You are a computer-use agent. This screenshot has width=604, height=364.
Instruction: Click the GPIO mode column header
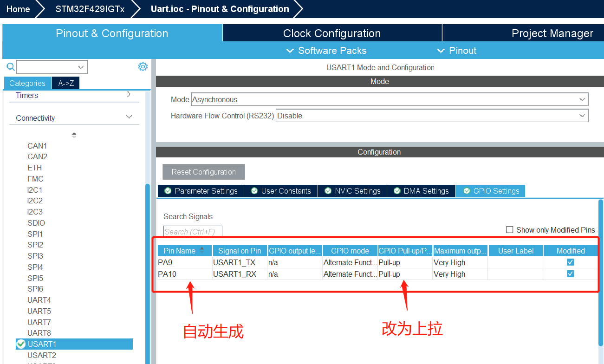(350, 251)
